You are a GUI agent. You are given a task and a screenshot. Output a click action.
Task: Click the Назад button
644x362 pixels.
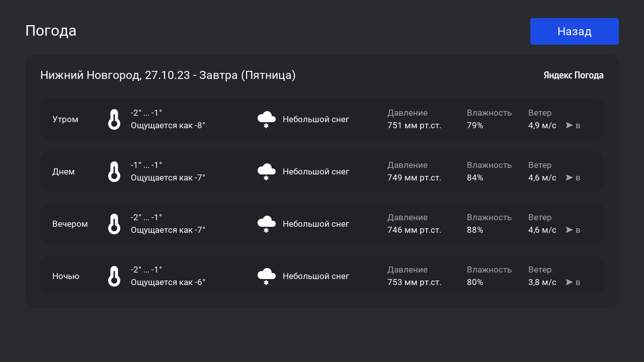coord(574,32)
